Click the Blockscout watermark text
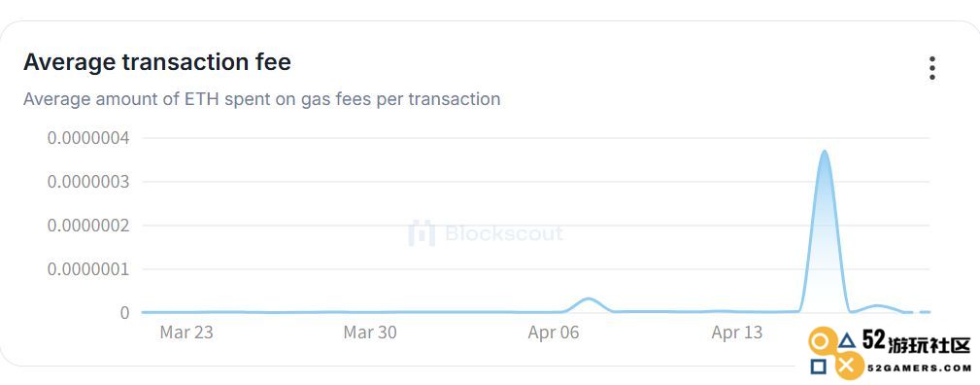The width and height of the screenshot is (980, 385). (504, 233)
